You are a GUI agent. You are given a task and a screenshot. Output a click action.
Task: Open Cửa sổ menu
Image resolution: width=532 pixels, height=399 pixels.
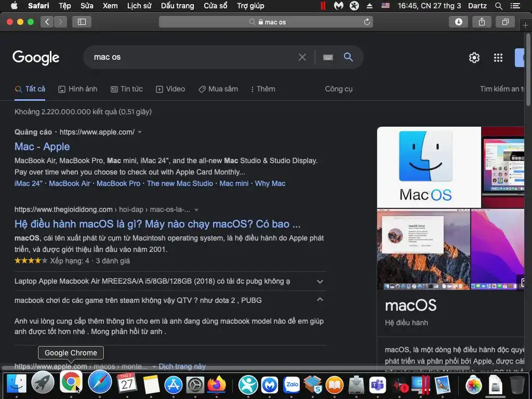click(216, 6)
